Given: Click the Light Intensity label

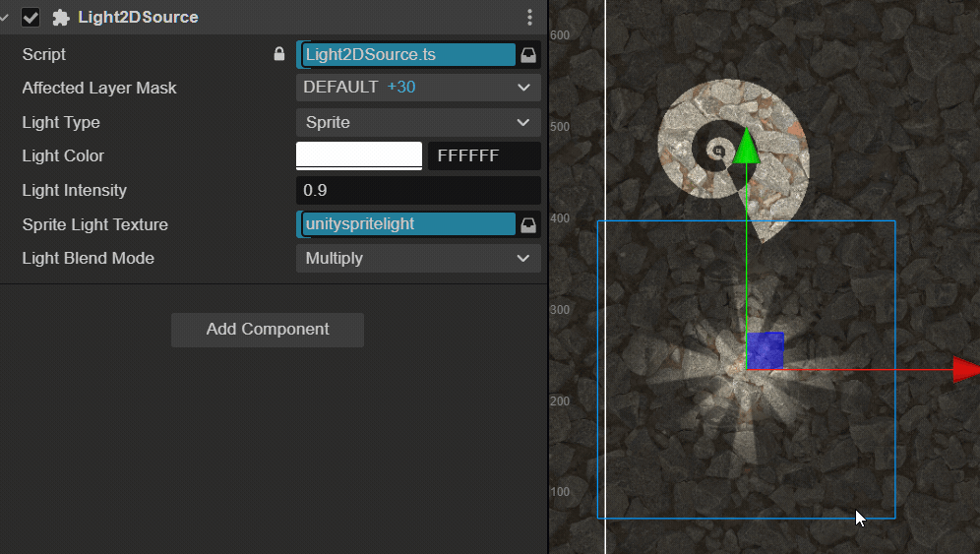Looking at the screenshot, I should tap(75, 190).
